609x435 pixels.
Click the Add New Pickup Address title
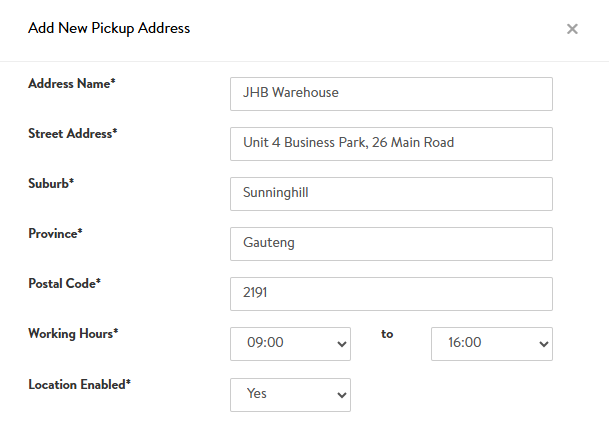point(109,28)
